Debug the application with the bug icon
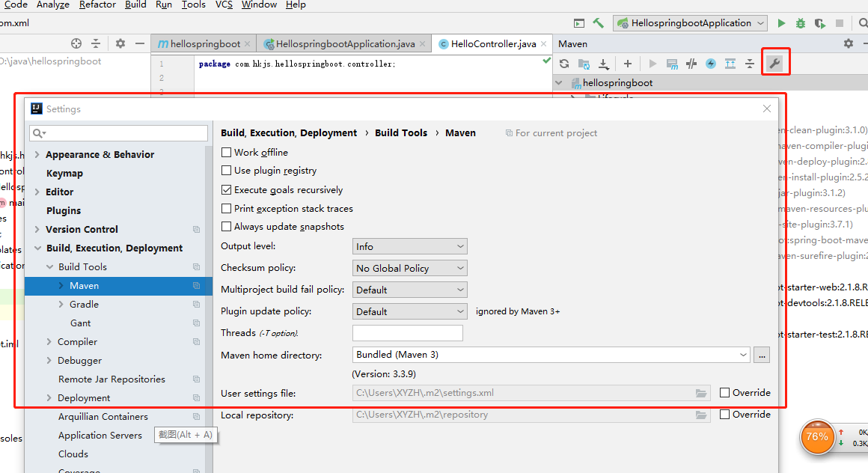Screen dimensions: 868x473 801,23
